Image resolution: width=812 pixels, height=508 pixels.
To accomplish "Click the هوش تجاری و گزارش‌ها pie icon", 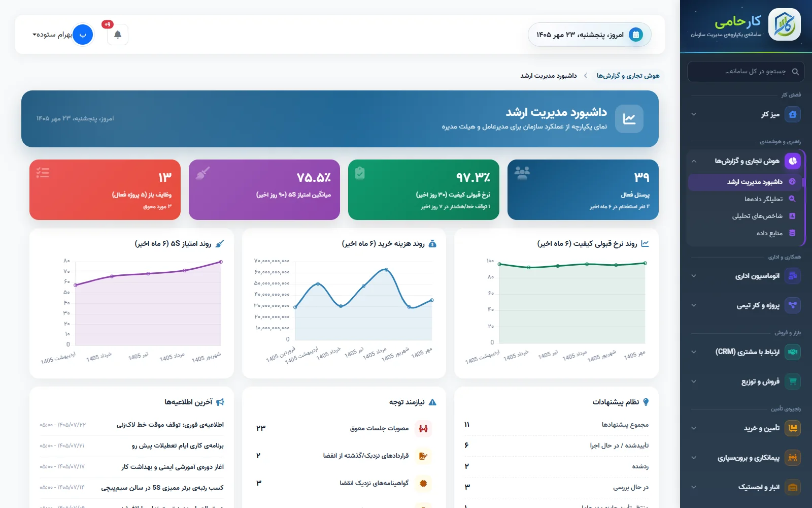I will [x=793, y=161].
